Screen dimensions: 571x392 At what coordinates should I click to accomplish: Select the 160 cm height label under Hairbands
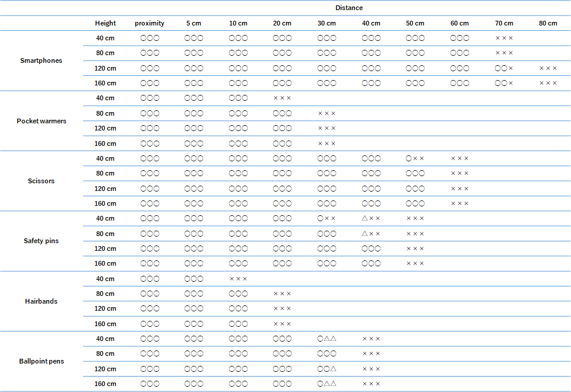(x=105, y=324)
